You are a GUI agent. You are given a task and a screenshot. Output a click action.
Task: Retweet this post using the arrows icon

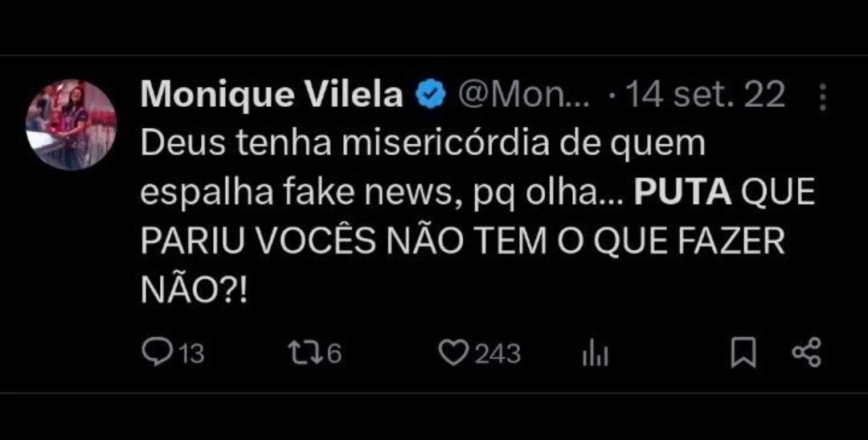click(x=305, y=353)
